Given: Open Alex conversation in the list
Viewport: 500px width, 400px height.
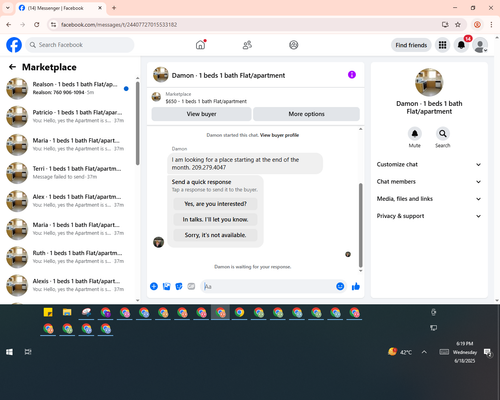Looking at the screenshot, I should tap(68, 201).
